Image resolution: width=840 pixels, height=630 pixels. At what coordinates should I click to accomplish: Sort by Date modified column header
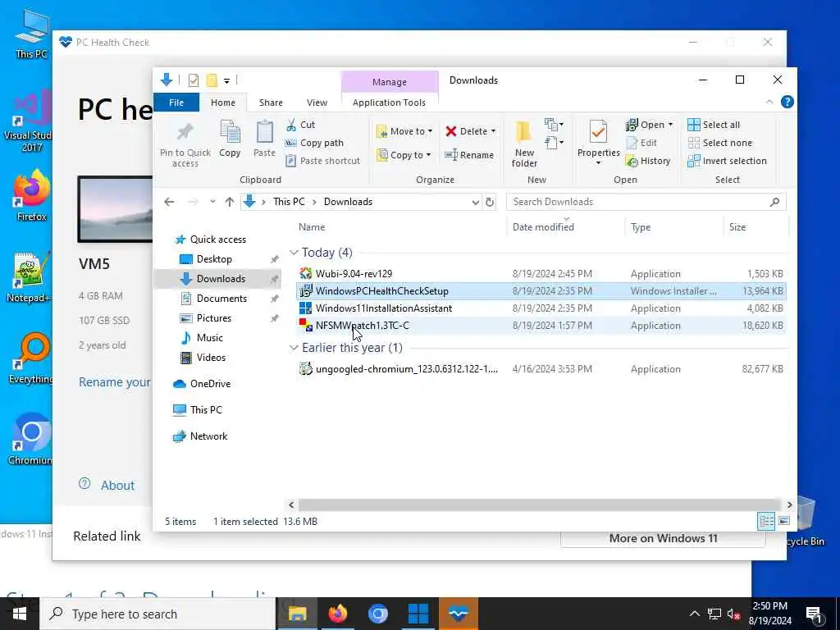(565, 227)
